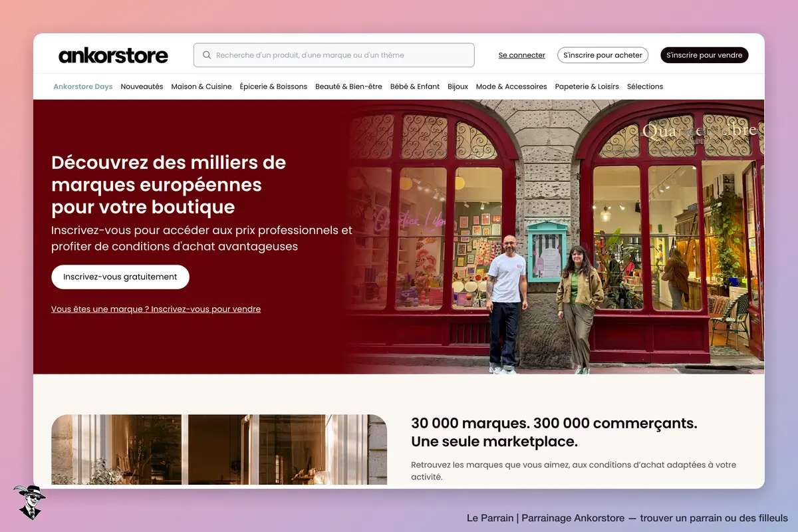Image resolution: width=798 pixels, height=532 pixels.
Task: Open Épicerie & Boissons category
Action: 273,86
